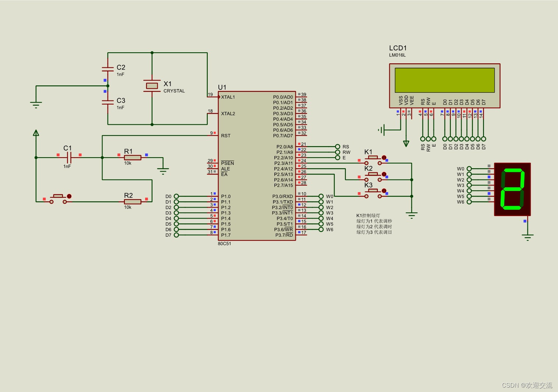This screenshot has width=558, height=392.
Task: Select capacitor C2 symbol
Action: pos(108,69)
